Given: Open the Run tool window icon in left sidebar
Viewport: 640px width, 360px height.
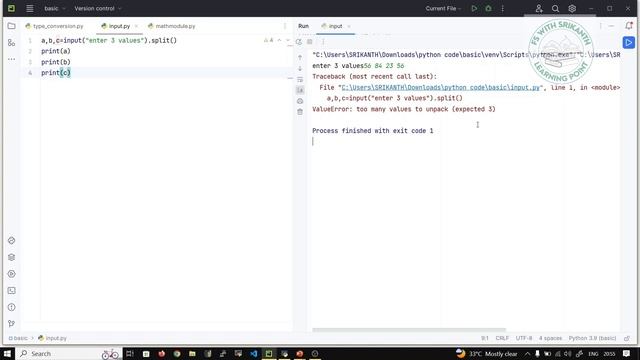Looking at the screenshot, I should pos(11,274).
